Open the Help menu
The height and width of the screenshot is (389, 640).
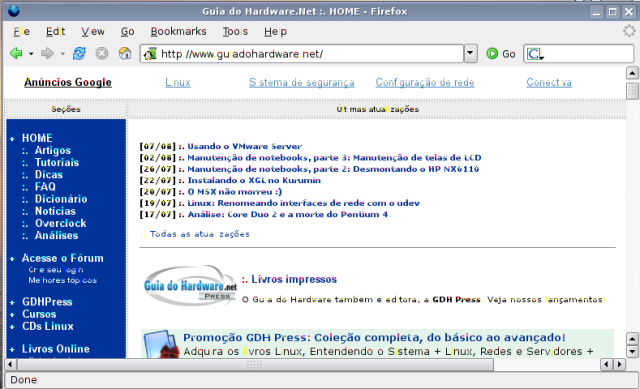pos(275,31)
